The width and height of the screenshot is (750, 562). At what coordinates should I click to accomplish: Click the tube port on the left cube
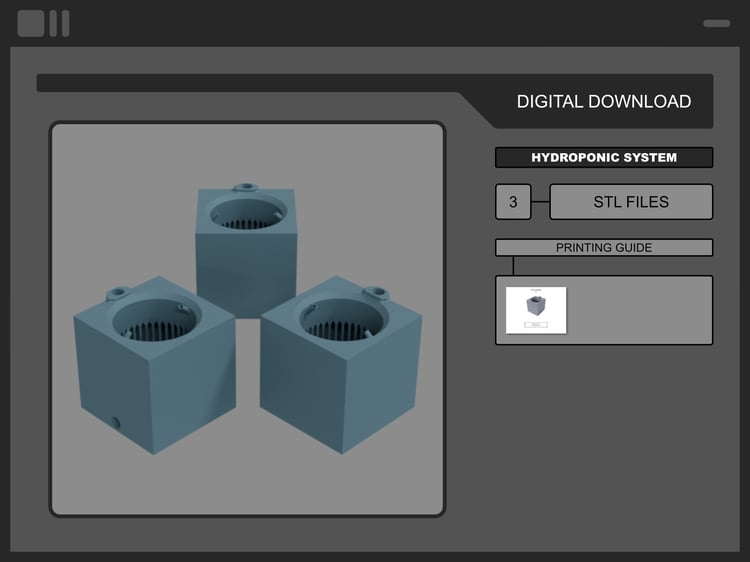click(118, 292)
